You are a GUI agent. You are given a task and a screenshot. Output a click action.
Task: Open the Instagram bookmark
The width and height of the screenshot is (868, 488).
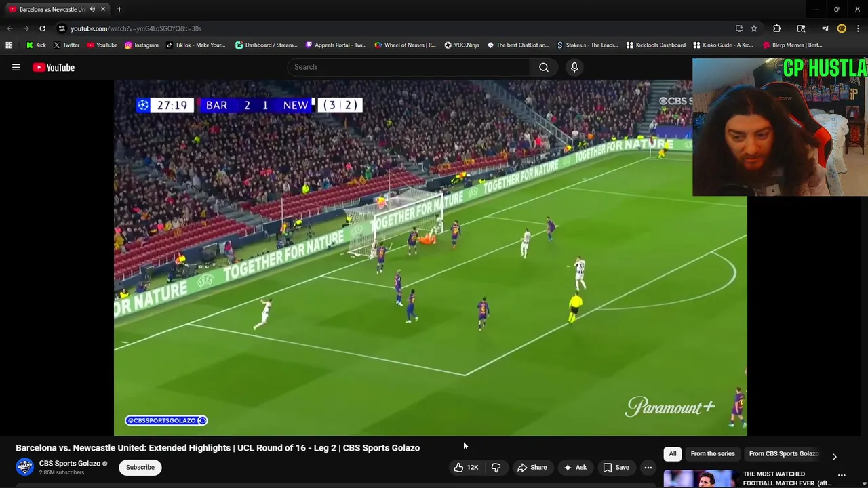[142, 45]
